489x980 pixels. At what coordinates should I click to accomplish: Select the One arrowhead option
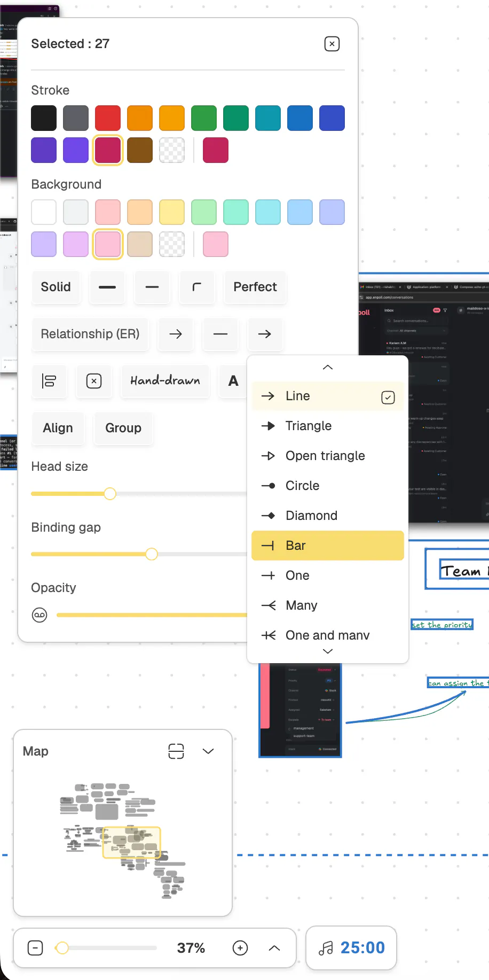328,575
